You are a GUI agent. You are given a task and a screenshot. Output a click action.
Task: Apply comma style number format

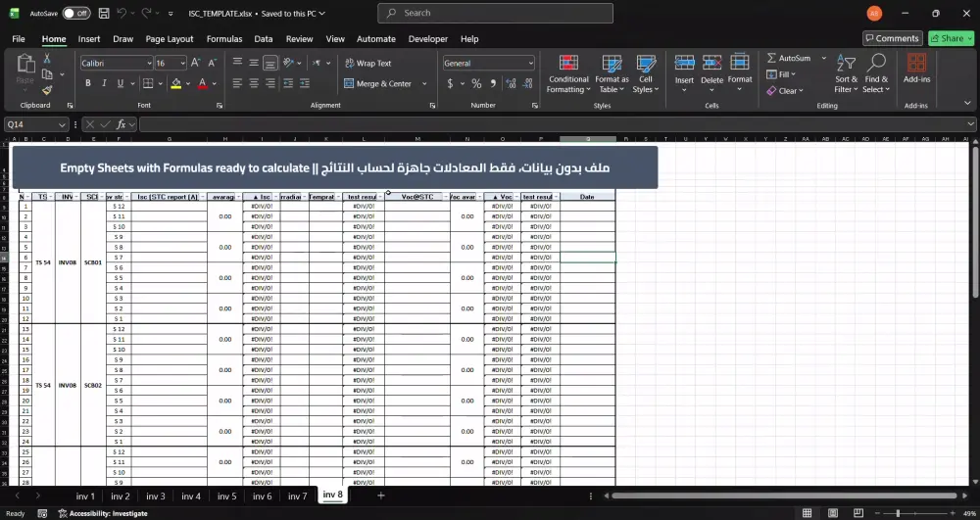pyautogui.click(x=493, y=83)
